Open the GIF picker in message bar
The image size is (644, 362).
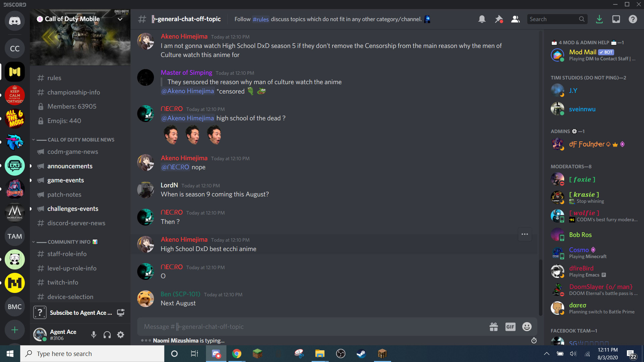click(x=510, y=327)
